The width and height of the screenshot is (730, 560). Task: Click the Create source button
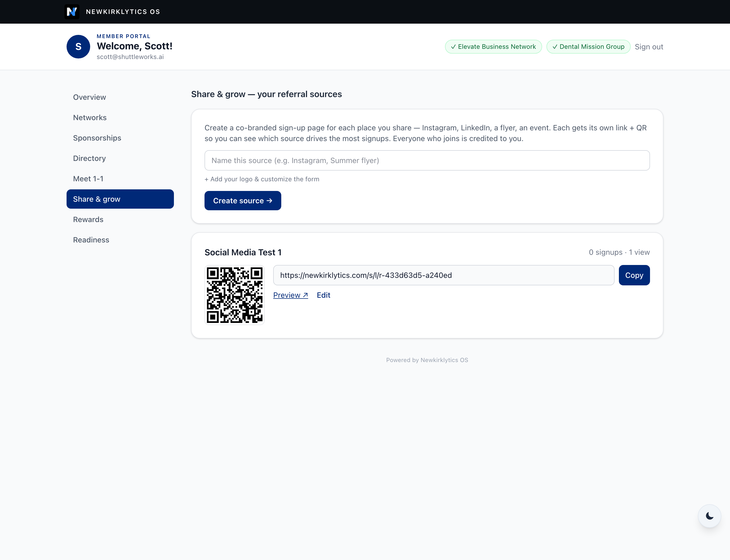pos(243,201)
